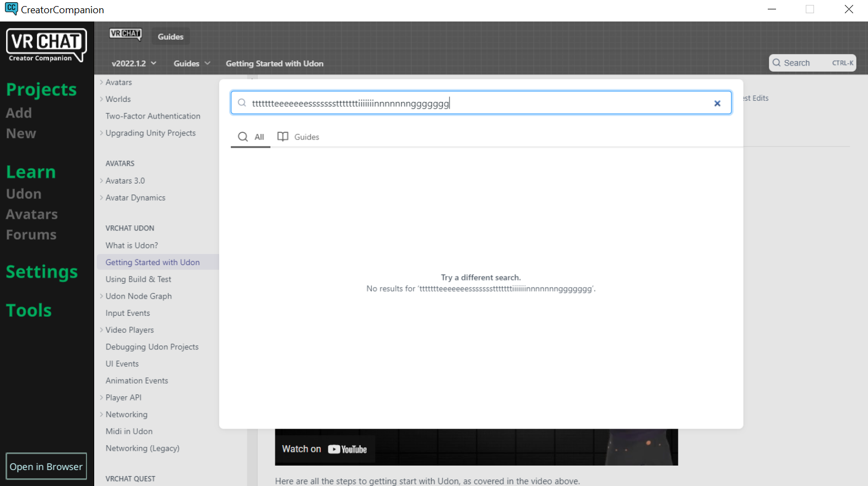Maximize the CreatorCompanion window
This screenshot has height=486, width=868.
pos(810,9)
